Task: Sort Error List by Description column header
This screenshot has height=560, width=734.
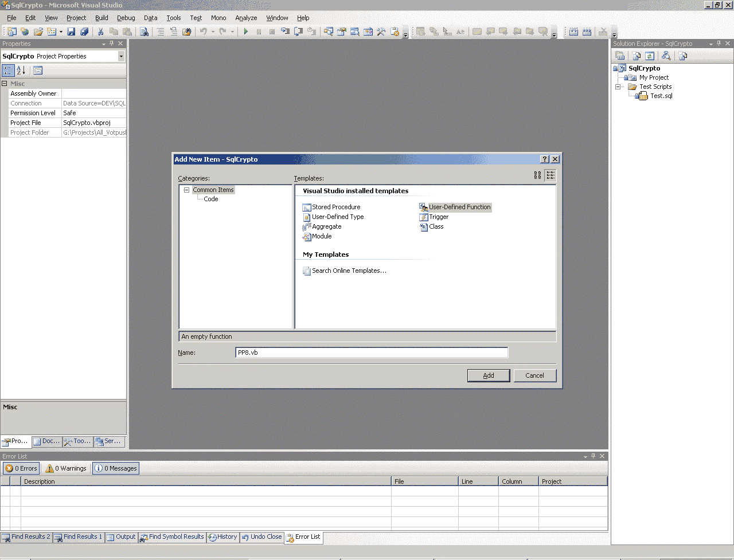Action: coord(206,481)
